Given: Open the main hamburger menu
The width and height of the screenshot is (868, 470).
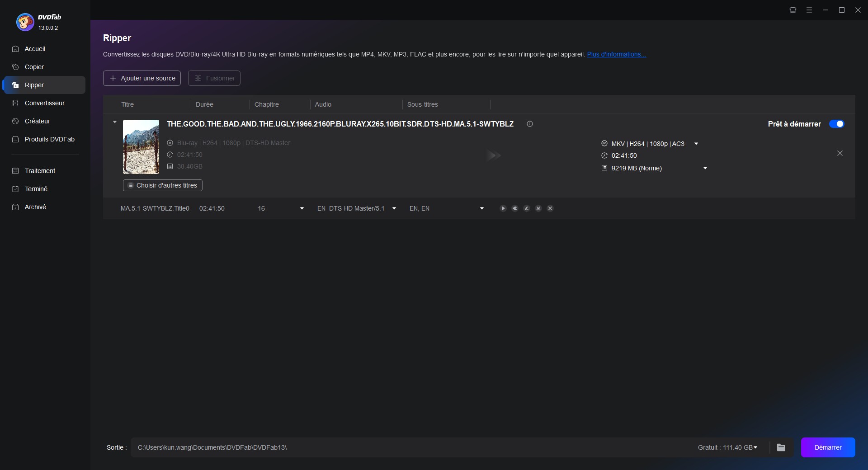Looking at the screenshot, I should [x=809, y=10].
